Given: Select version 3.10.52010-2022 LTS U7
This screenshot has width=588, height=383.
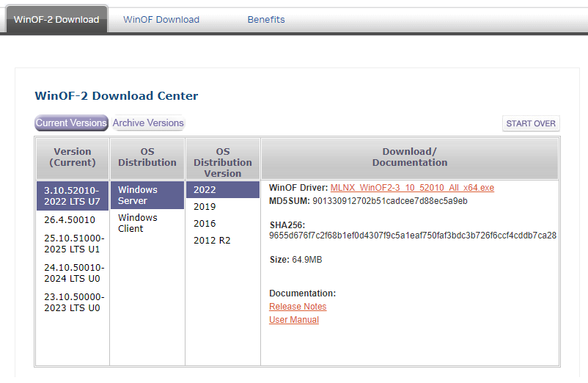Looking at the screenshot, I should click(73, 196).
